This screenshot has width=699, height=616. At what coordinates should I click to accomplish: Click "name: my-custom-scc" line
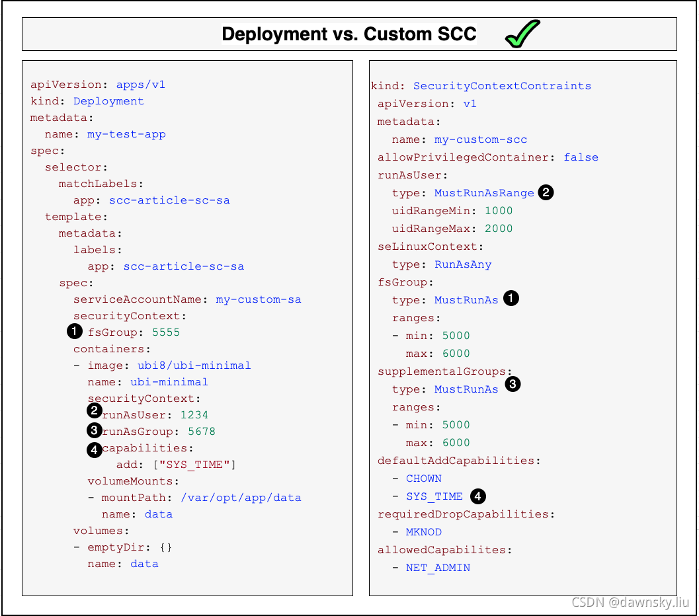pyautogui.click(x=460, y=139)
